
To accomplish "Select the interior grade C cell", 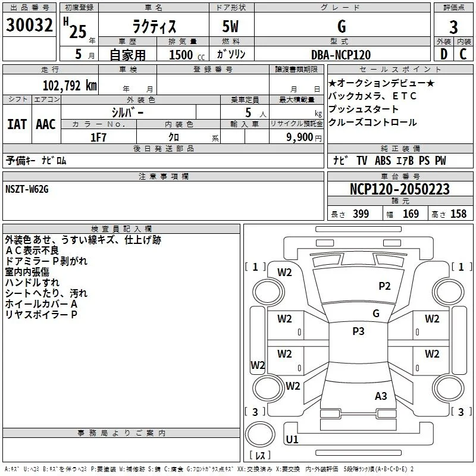I will click(x=464, y=54).
